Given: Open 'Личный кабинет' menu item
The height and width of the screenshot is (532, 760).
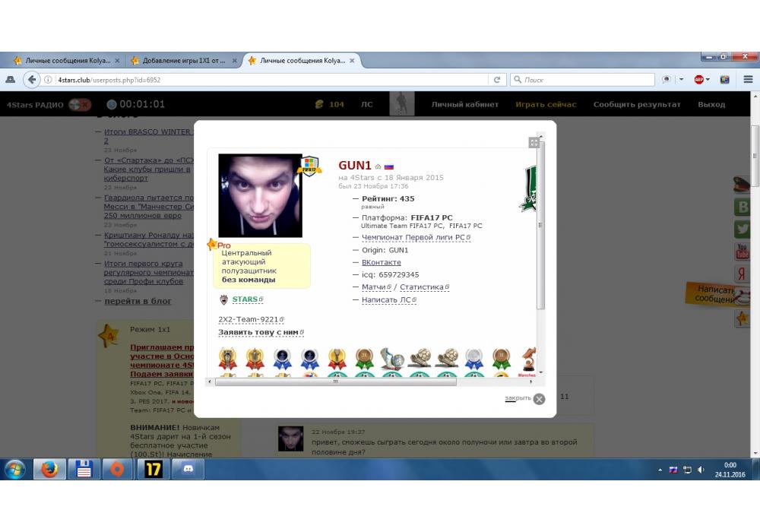Looking at the screenshot, I should click(465, 104).
